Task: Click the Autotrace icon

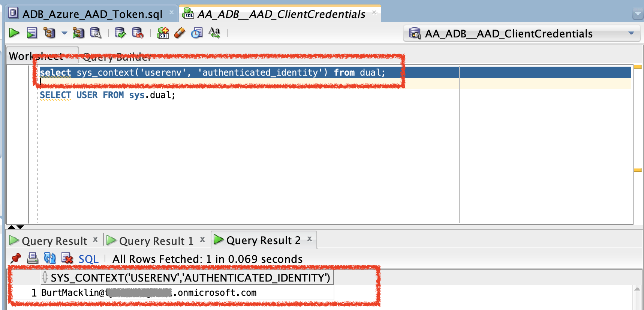Action: [78, 33]
